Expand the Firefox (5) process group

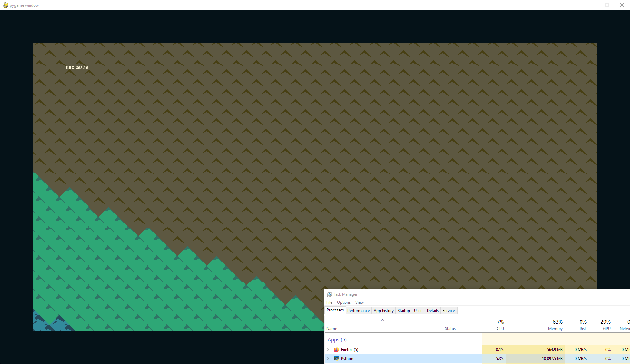328,350
